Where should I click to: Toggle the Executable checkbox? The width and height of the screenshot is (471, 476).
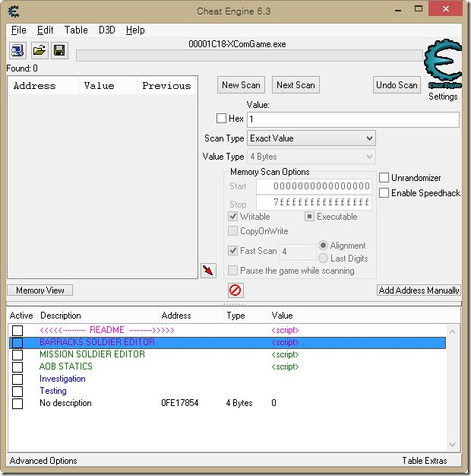point(309,217)
